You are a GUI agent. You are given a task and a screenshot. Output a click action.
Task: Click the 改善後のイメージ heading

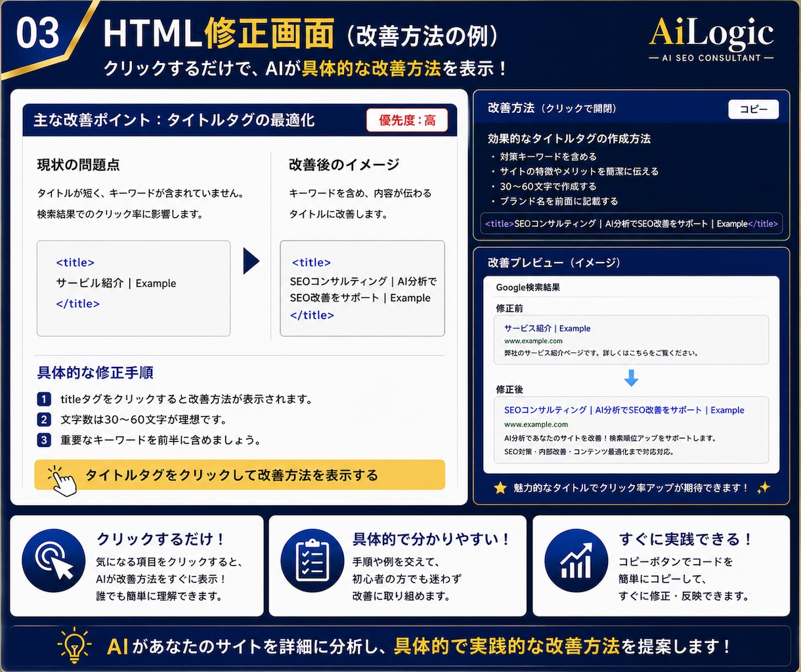point(344,165)
